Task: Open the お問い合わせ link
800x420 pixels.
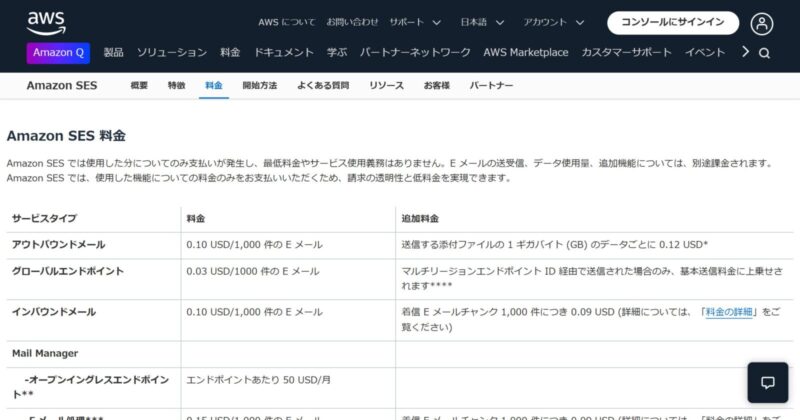Action: 352,22
